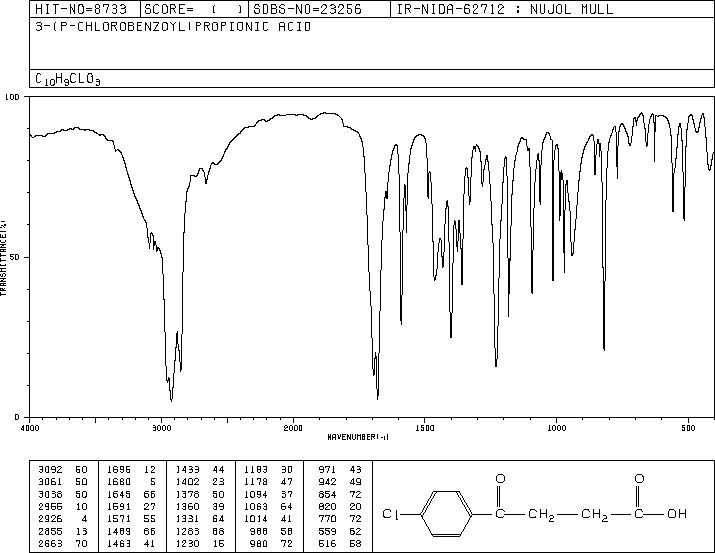The image size is (715, 553).
Task: Click the benzene ring in structure
Action: coord(446,514)
